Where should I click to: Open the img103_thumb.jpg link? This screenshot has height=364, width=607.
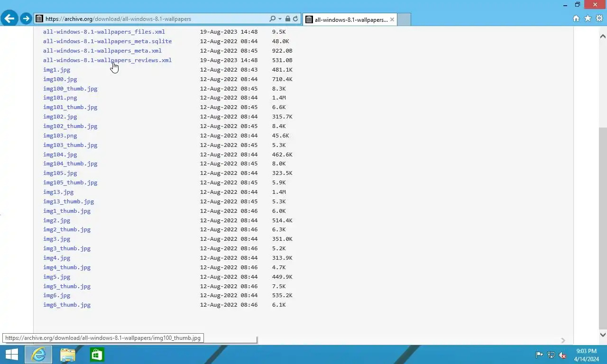pyautogui.click(x=70, y=145)
